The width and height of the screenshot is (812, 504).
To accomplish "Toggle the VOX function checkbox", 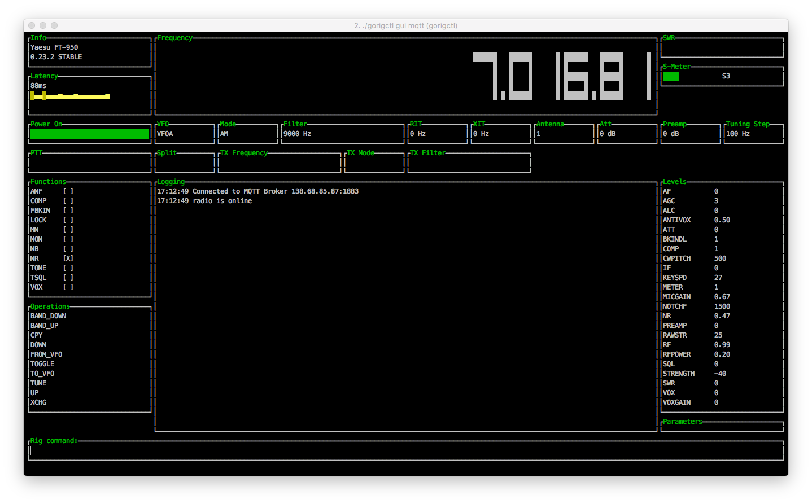I will (68, 287).
